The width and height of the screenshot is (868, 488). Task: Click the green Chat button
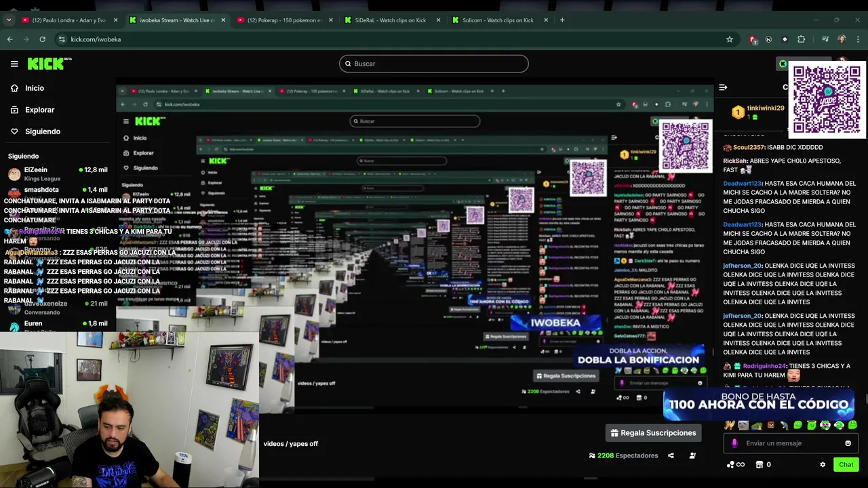pos(846,465)
